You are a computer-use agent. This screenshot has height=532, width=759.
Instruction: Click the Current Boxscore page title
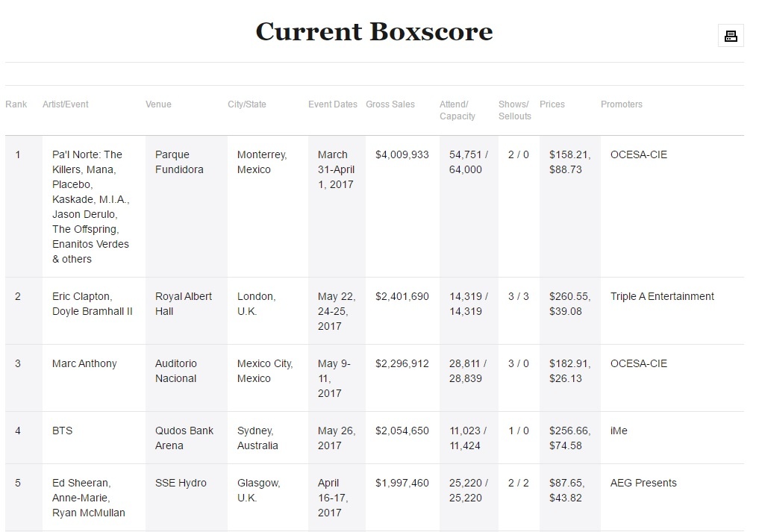pos(374,31)
